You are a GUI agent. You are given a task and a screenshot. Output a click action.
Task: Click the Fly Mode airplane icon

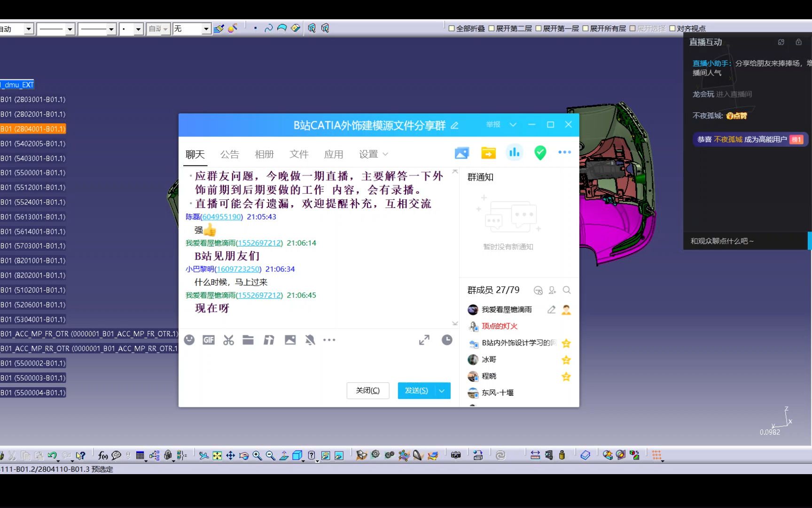coord(203,455)
